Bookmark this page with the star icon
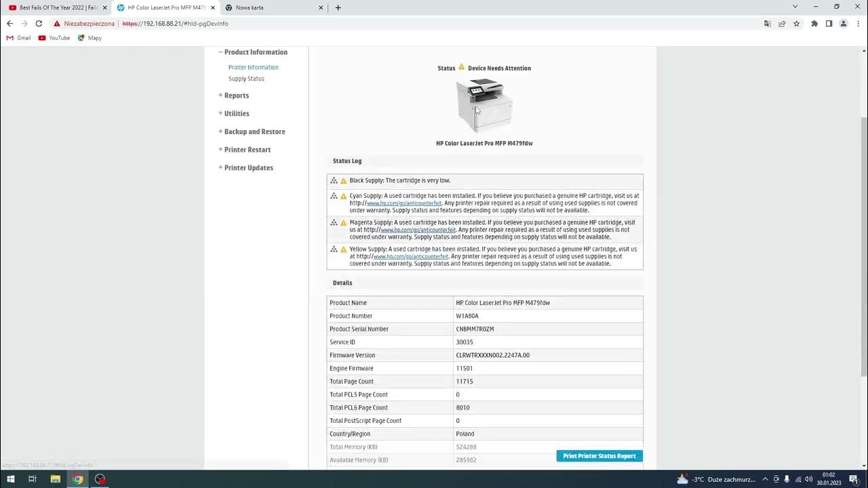This screenshot has height=488, width=868. tap(797, 23)
